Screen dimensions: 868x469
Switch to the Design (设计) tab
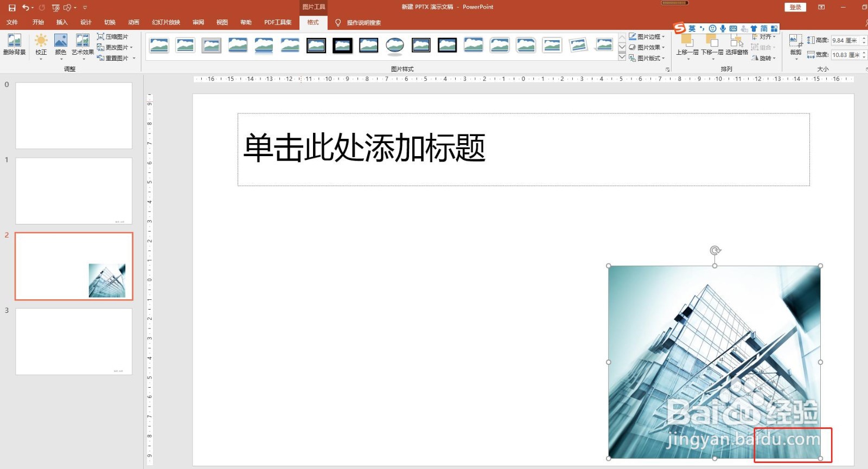(86, 22)
